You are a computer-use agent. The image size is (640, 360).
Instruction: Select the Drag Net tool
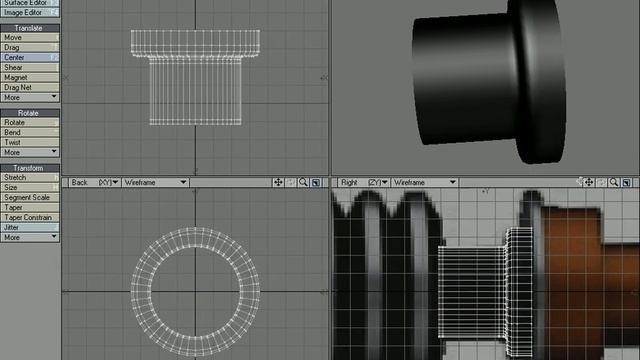30,87
